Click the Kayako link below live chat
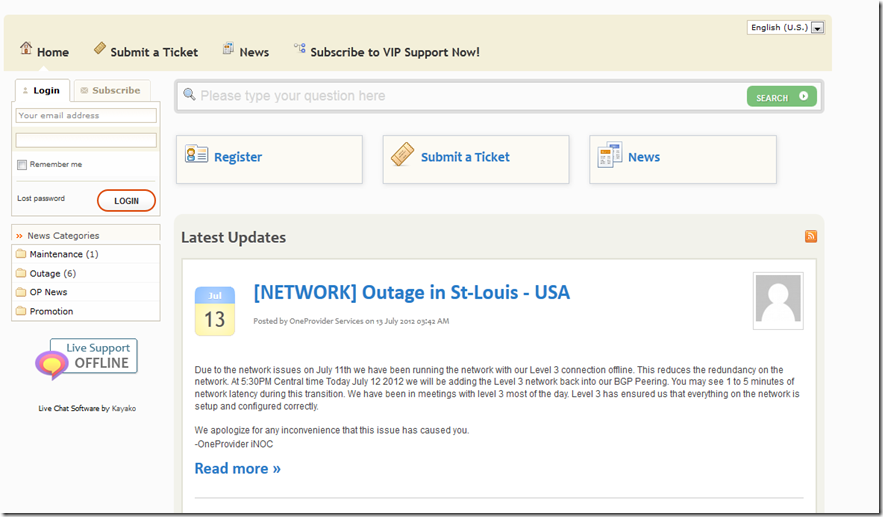 coord(124,408)
